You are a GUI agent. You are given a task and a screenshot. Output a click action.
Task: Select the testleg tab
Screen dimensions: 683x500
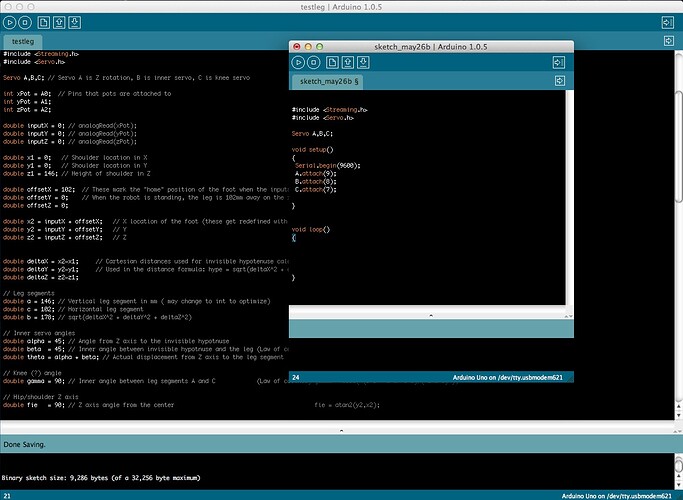(x=23, y=41)
